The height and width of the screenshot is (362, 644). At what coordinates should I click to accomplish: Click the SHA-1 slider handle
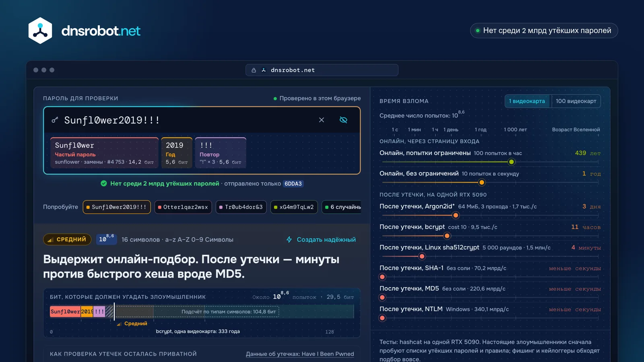[x=382, y=277]
